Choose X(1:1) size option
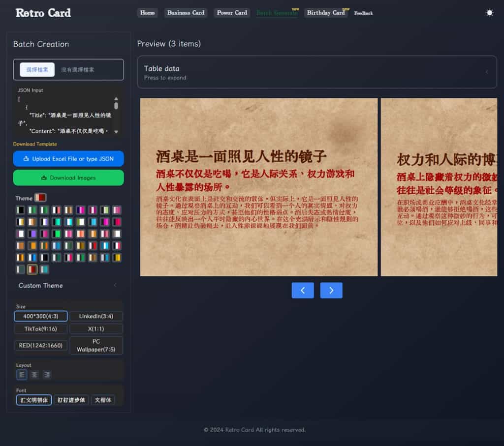This screenshot has height=446, width=504. coord(96,329)
